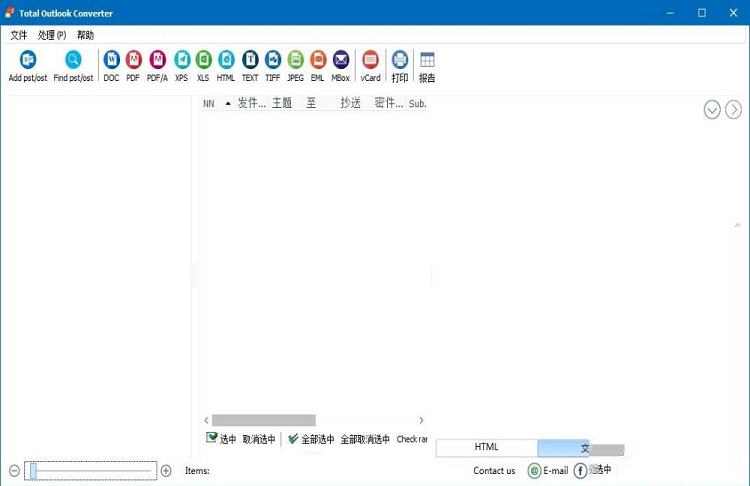Open the 处理(P) menu
750x486 pixels.
52,35
